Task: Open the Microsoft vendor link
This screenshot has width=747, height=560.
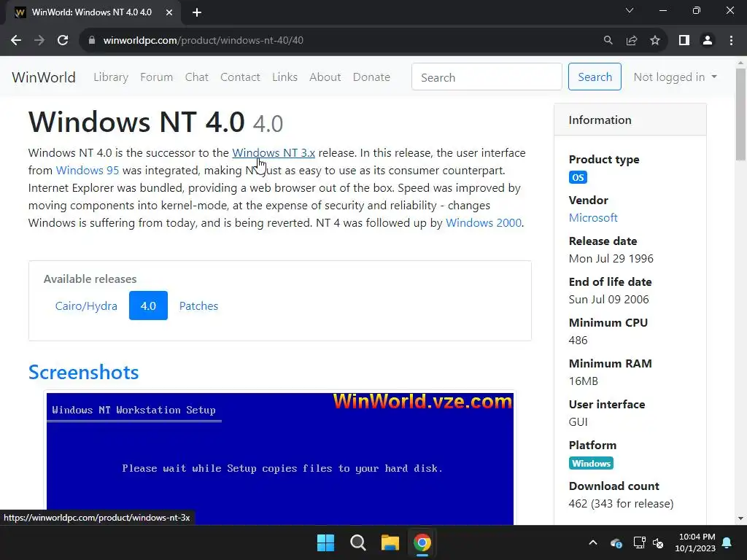Action: [x=593, y=217]
